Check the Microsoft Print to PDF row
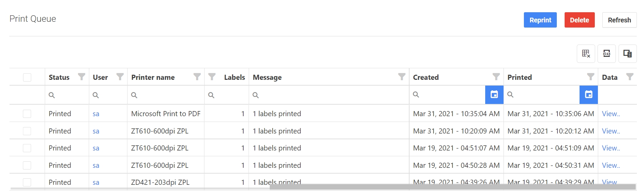 27,114
